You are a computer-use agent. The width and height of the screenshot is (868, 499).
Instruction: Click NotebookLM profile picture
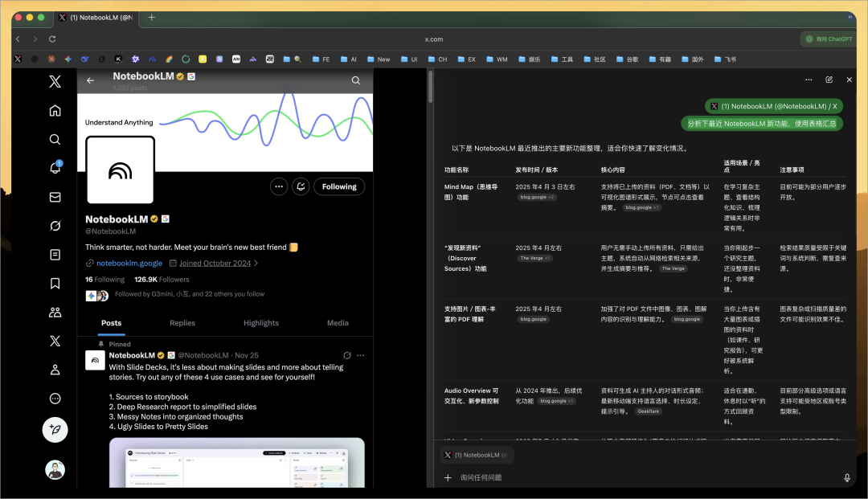(120, 170)
